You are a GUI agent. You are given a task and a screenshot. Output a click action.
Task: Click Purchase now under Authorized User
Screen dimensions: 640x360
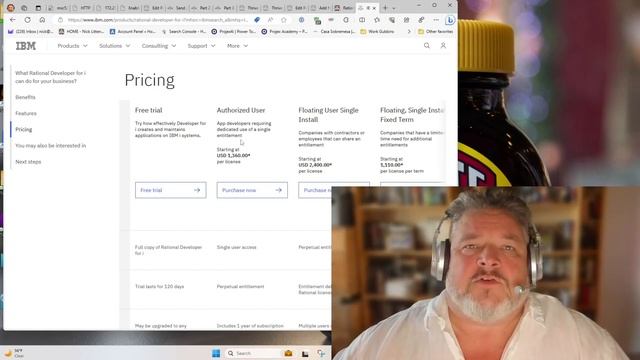coord(252,190)
